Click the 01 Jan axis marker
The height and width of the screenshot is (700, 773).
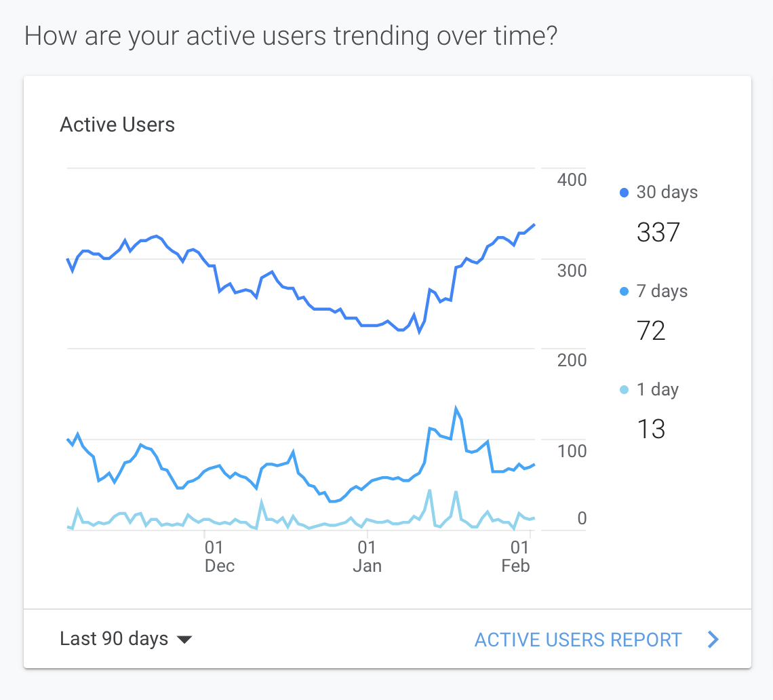pos(367,556)
